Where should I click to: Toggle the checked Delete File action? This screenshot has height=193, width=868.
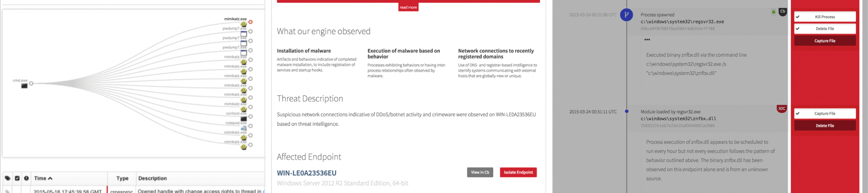(x=824, y=29)
